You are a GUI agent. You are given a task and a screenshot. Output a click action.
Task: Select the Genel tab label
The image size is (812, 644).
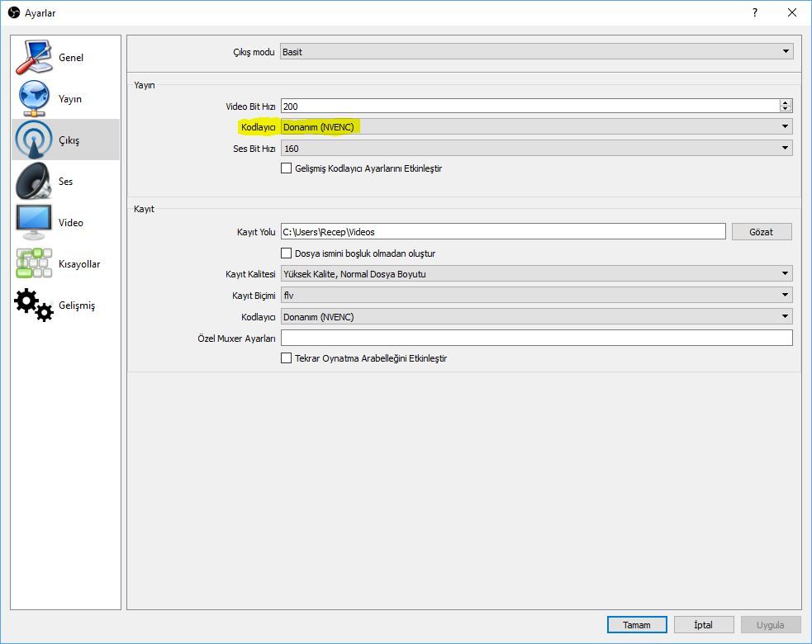pyautogui.click(x=71, y=58)
